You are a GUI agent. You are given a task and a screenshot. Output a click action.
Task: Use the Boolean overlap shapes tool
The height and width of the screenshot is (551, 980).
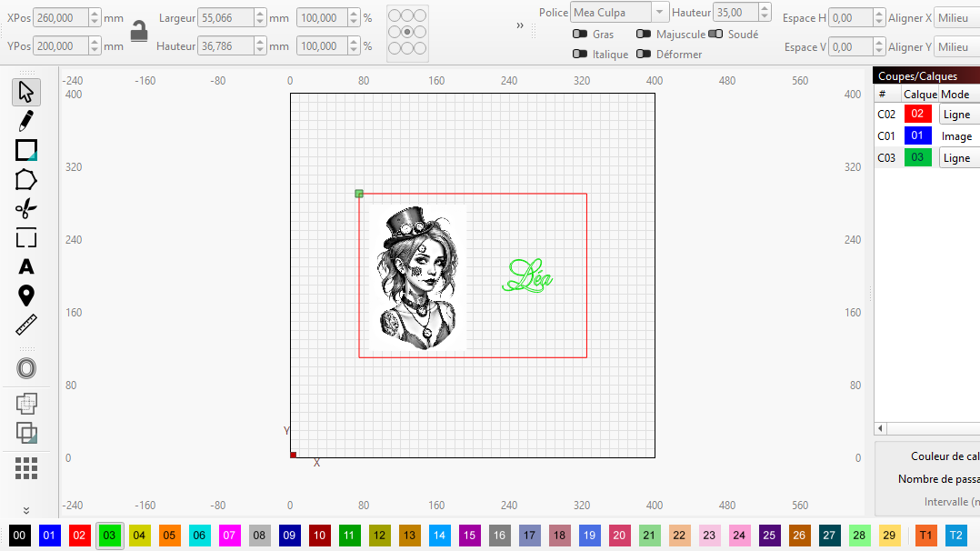click(x=26, y=433)
